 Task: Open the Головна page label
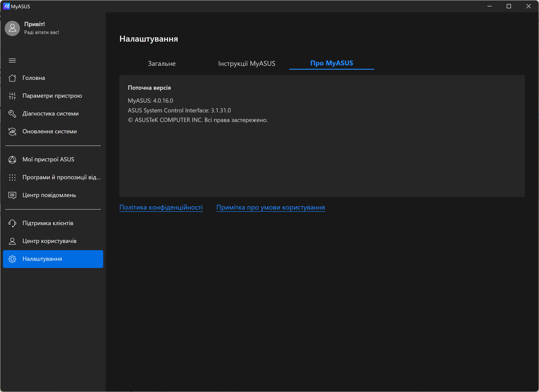tap(34, 78)
